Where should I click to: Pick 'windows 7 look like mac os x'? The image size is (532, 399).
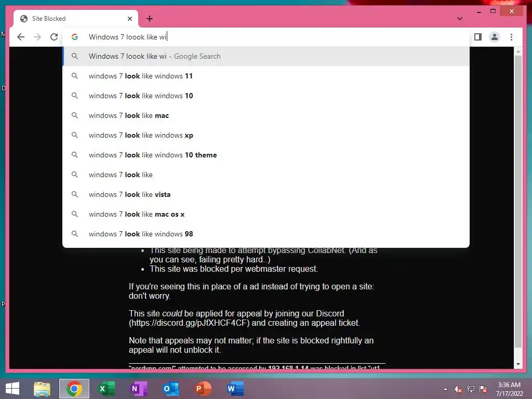click(266, 214)
